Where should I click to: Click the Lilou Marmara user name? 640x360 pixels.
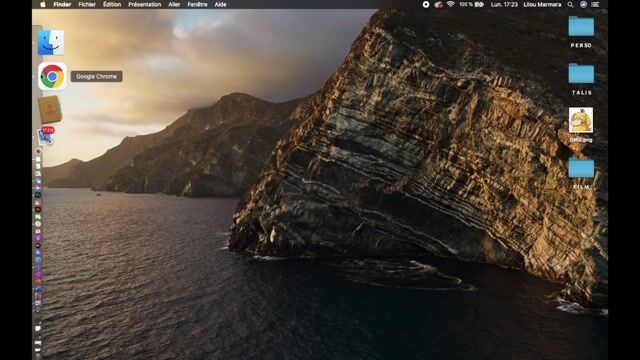coord(542,4)
